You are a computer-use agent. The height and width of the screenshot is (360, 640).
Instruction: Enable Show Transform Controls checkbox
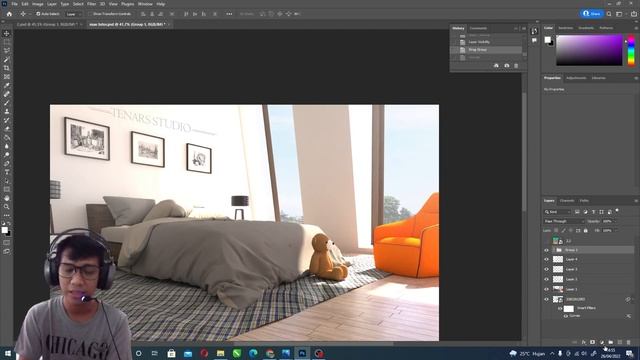click(90, 14)
